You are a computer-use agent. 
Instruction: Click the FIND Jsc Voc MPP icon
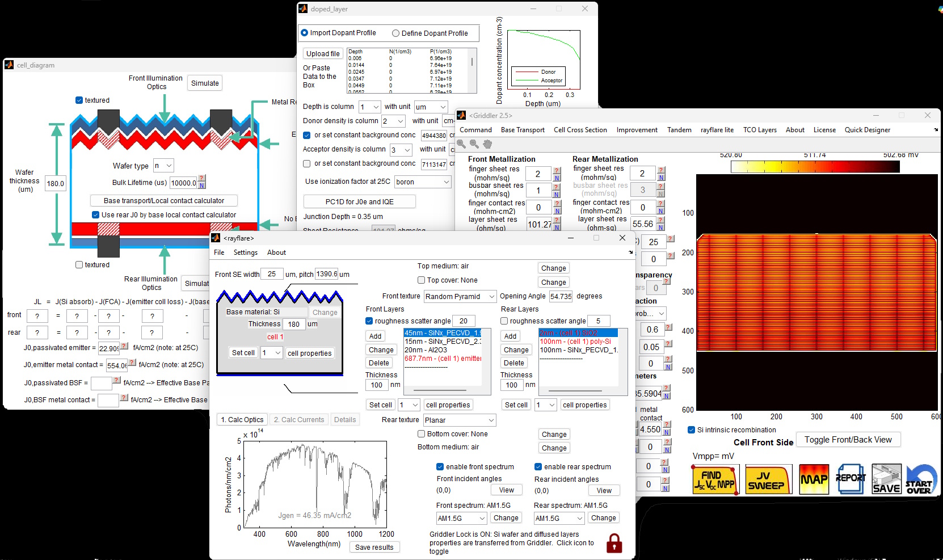(x=715, y=479)
